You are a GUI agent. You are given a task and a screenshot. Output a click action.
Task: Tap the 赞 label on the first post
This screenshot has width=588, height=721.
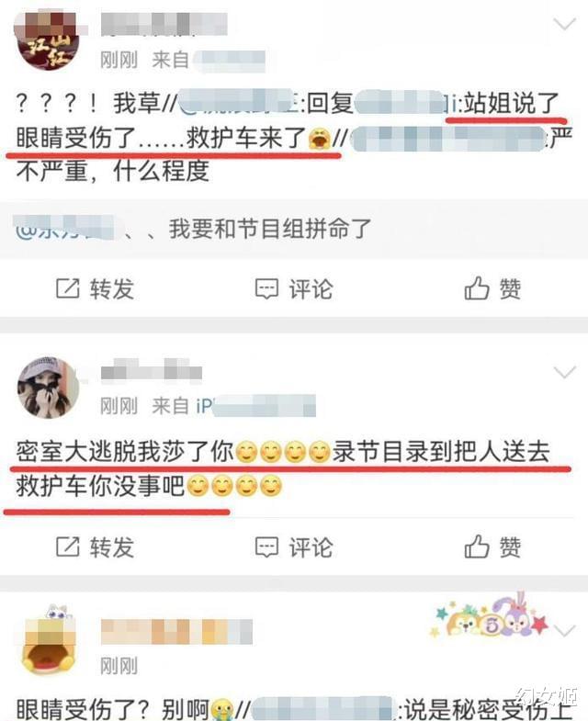510,289
